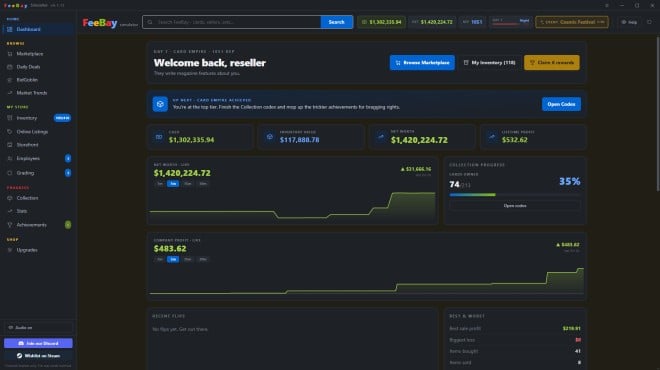
Task: Click the magnifier icon in search bar
Action: click(x=150, y=22)
